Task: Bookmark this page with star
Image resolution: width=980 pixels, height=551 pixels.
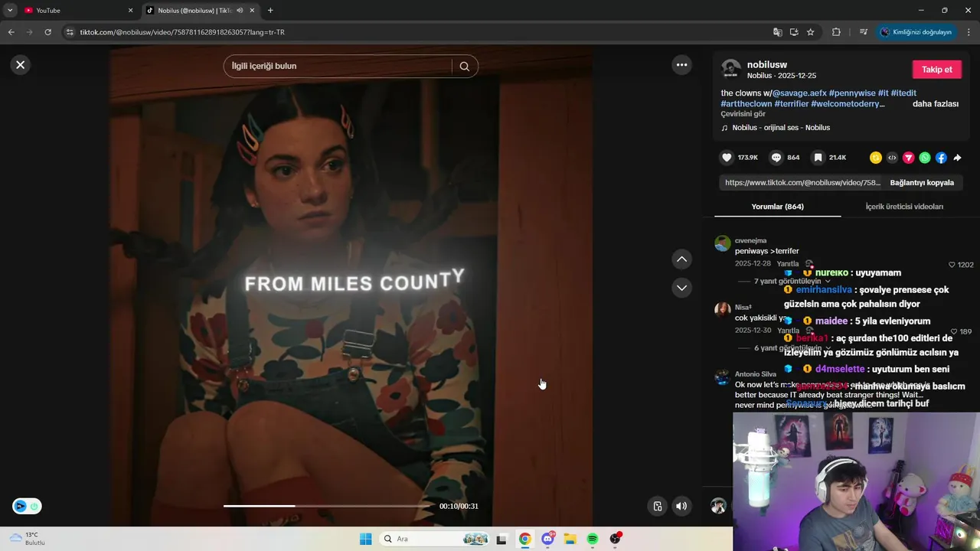Action: point(810,32)
